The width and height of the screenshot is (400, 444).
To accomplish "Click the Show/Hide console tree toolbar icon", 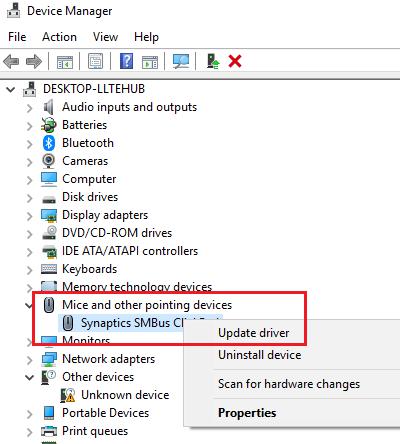I will click(x=65, y=62).
